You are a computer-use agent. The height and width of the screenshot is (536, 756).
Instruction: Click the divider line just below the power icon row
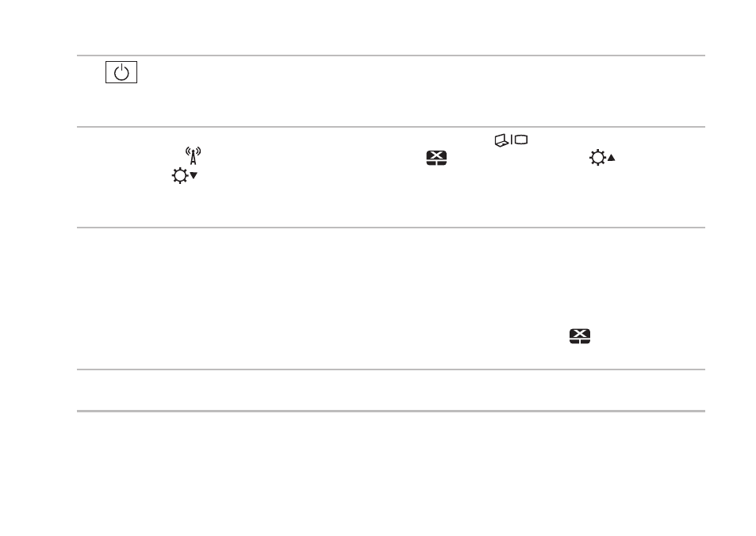[x=391, y=127]
